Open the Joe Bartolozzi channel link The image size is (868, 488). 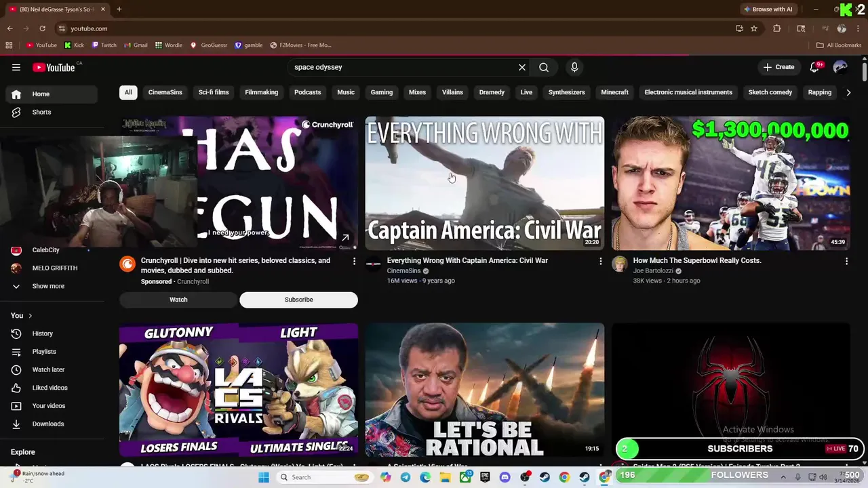653,271
